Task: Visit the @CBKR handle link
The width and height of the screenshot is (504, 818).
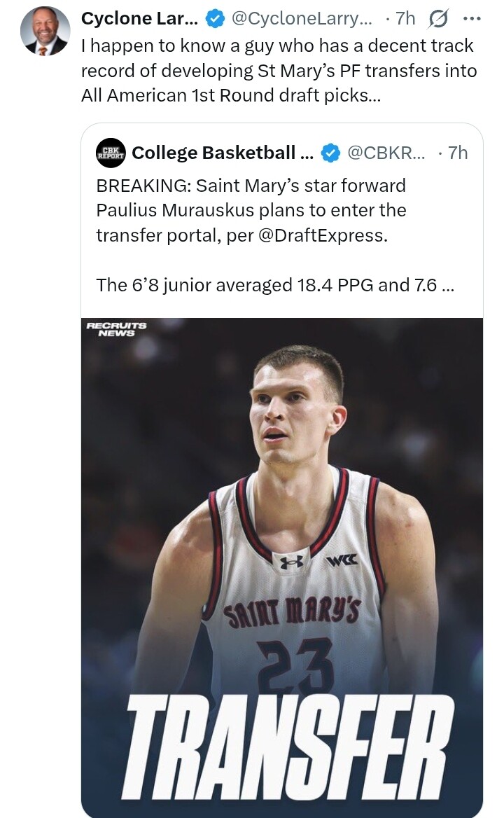Action: pos(385,153)
